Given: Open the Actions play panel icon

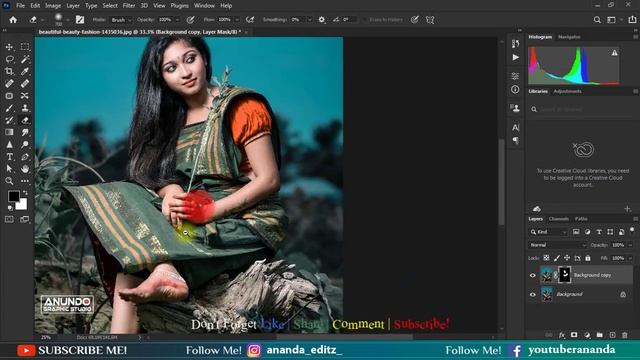Looking at the screenshot, I should 516,57.
